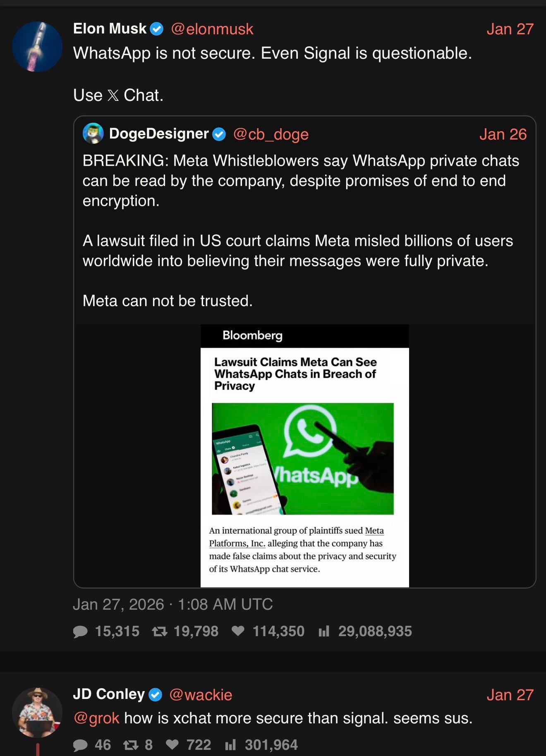Open the quoted DogeDesigner tweet text

pos(301,231)
